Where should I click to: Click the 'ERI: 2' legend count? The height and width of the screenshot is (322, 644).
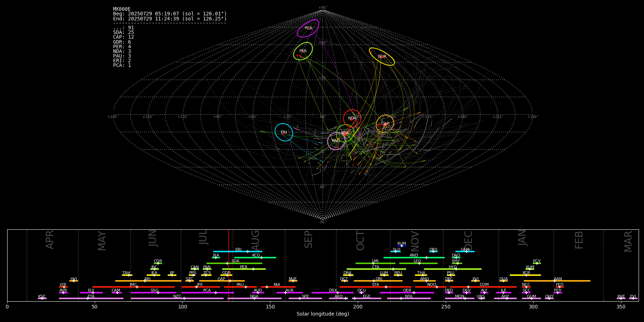point(122,60)
